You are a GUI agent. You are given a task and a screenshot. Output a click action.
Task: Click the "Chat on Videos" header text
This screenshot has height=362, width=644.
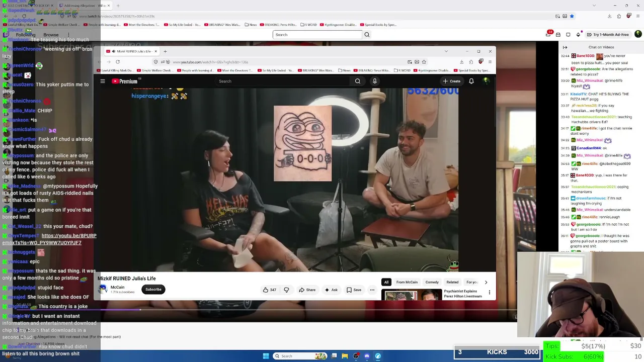[601, 47]
